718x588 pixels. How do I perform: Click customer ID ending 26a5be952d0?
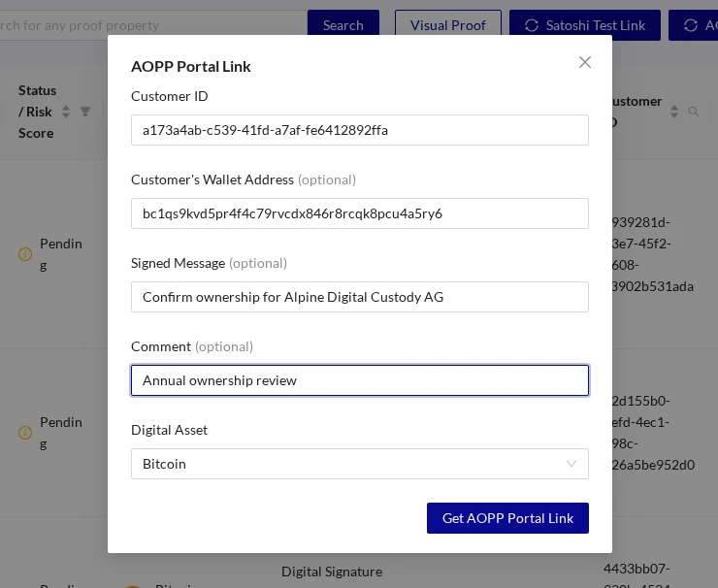point(653,433)
